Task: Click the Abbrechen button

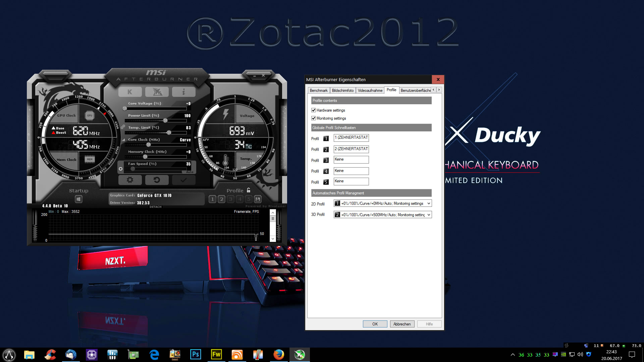Action: coord(402,324)
